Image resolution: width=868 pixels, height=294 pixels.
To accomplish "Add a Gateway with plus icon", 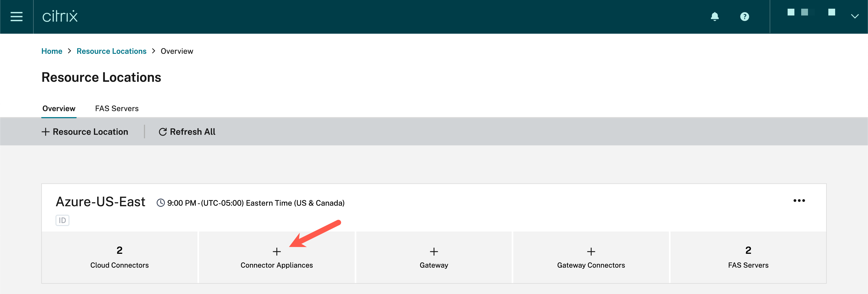I will (x=434, y=252).
